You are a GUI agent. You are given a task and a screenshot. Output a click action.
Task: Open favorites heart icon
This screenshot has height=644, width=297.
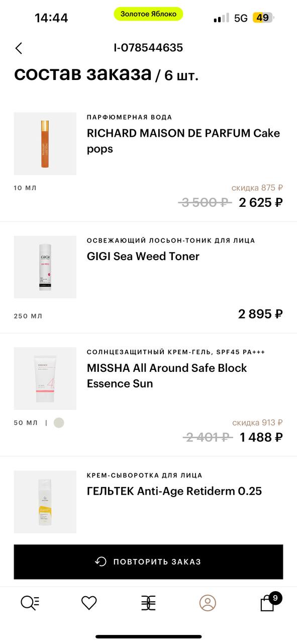pos(89,603)
